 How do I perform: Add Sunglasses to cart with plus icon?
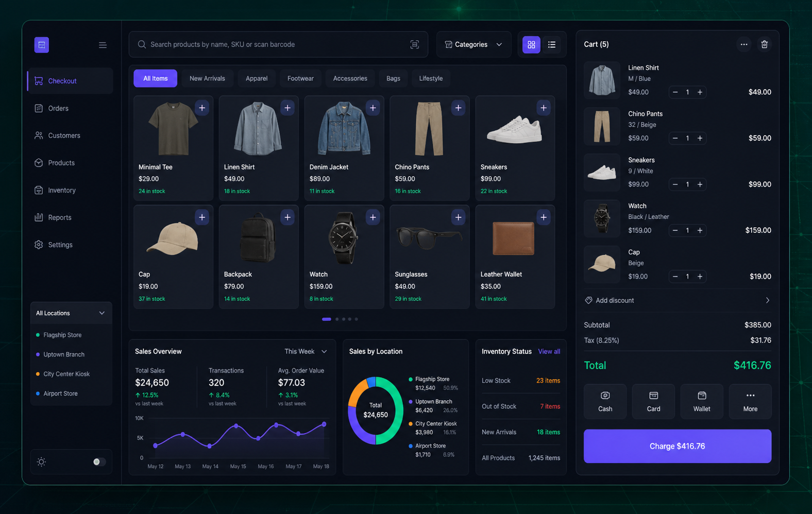[x=459, y=217]
